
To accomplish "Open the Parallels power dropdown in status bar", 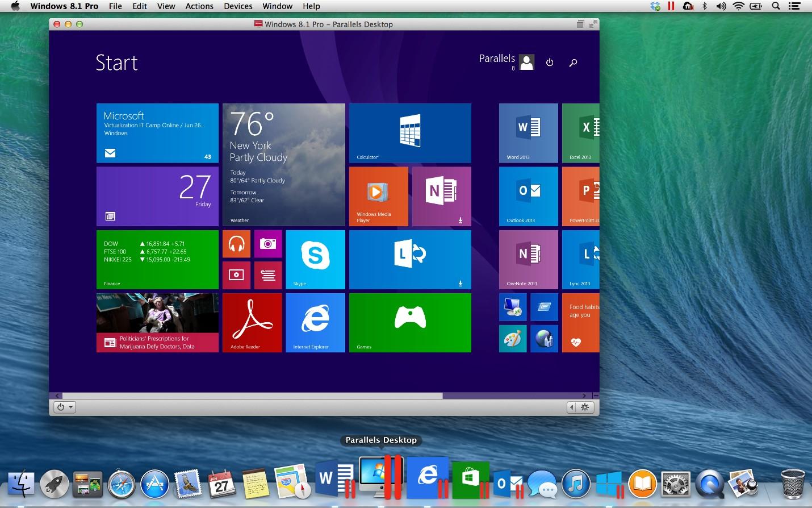I will [x=65, y=407].
